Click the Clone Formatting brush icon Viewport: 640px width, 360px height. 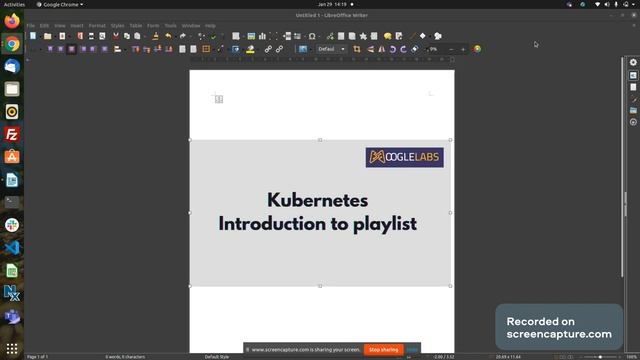coord(156,36)
